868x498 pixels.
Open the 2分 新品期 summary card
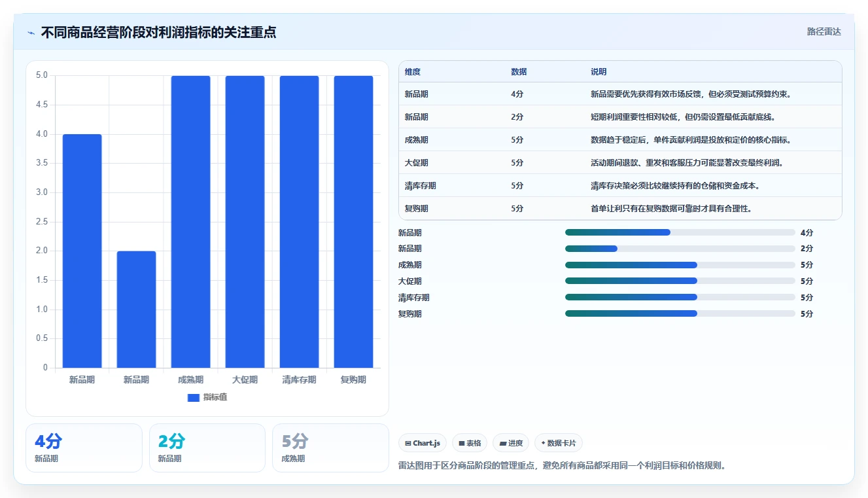tap(207, 448)
